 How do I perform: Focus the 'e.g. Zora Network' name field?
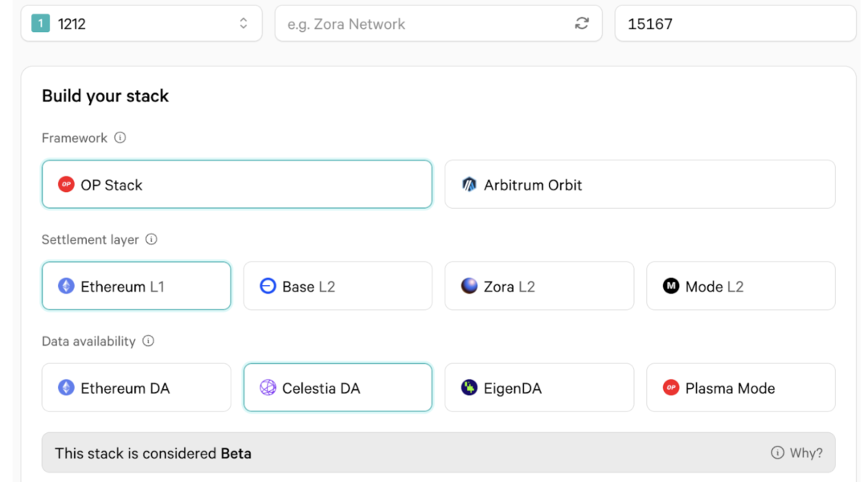pos(438,23)
